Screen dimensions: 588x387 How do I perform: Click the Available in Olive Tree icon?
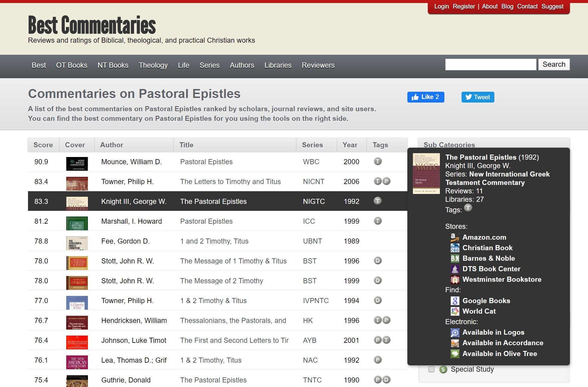coord(455,354)
